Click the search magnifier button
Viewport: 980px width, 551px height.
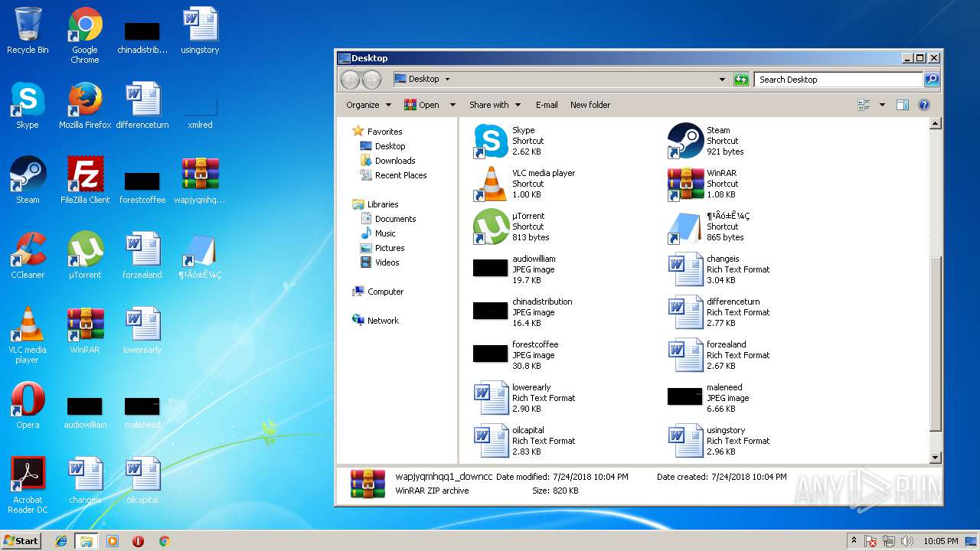tap(931, 80)
